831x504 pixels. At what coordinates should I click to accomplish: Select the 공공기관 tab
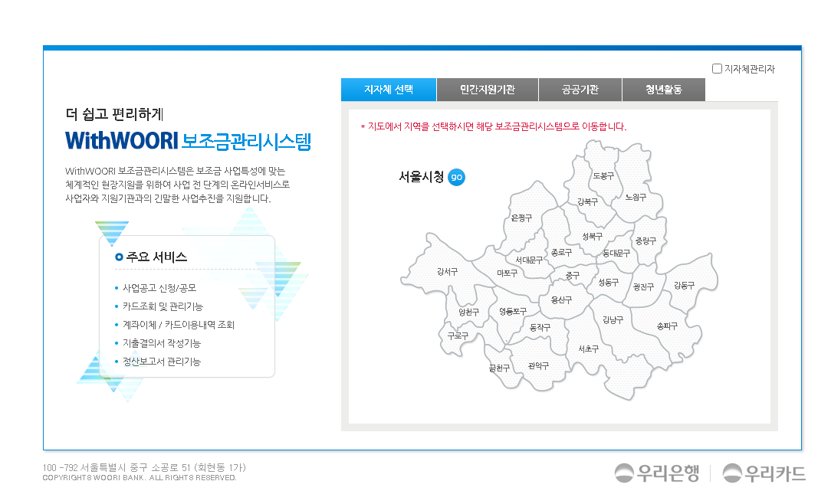click(x=580, y=90)
